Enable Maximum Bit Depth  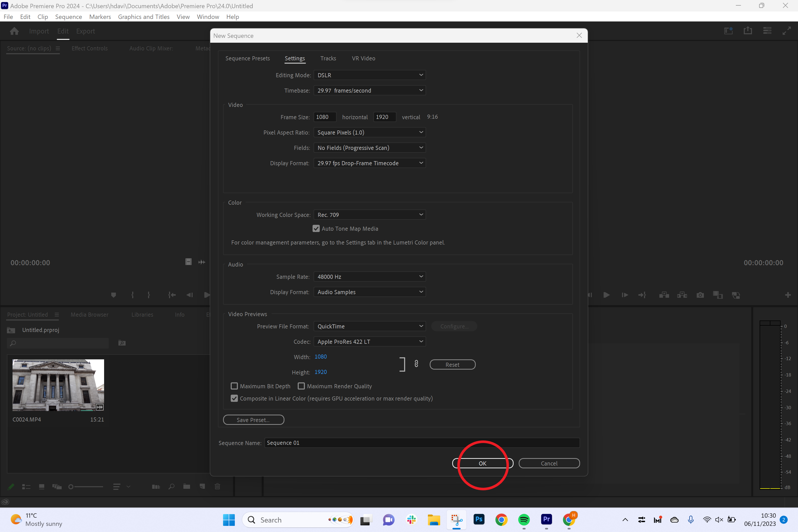click(234, 386)
